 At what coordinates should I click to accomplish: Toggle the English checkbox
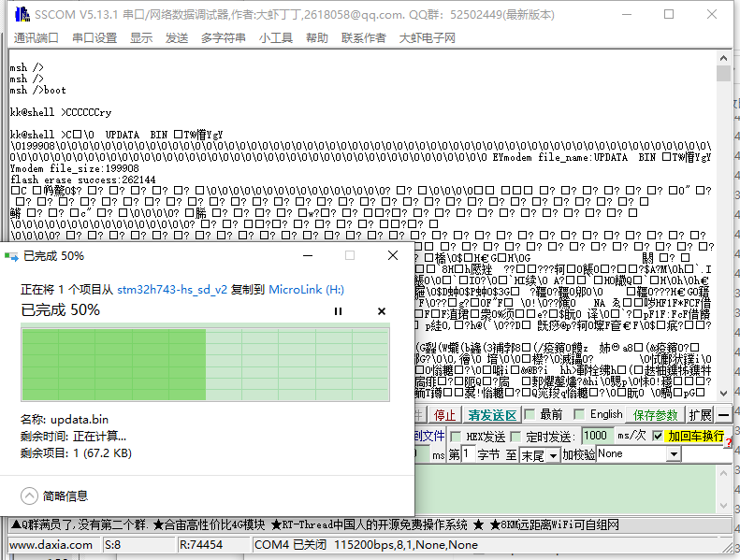579,415
